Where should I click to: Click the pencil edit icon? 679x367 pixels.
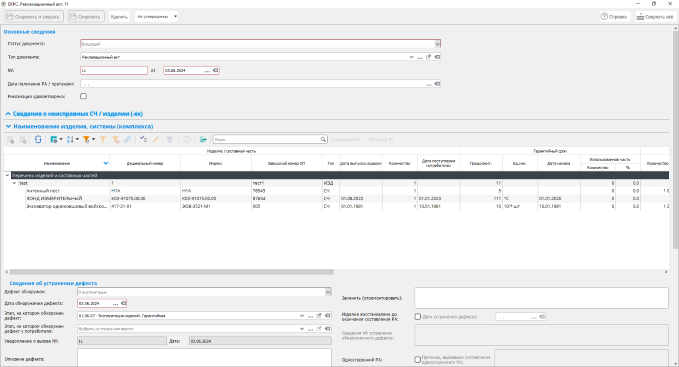tap(156, 139)
